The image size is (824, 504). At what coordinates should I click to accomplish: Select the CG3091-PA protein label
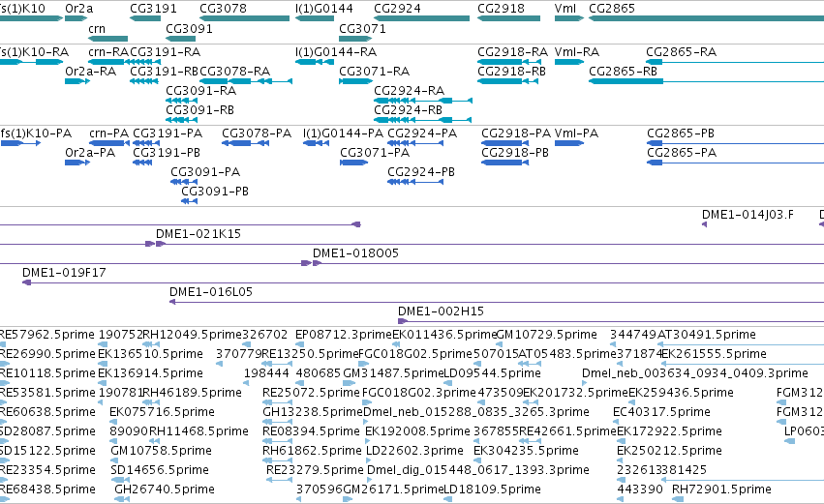[205, 172]
